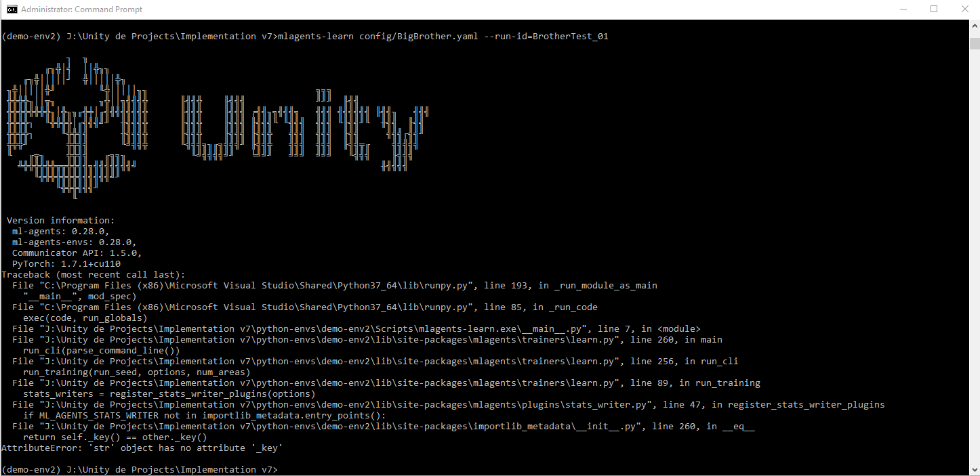Click the 'line 89, in run_training' text
Screen dimensions: 980x476
coord(695,383)
